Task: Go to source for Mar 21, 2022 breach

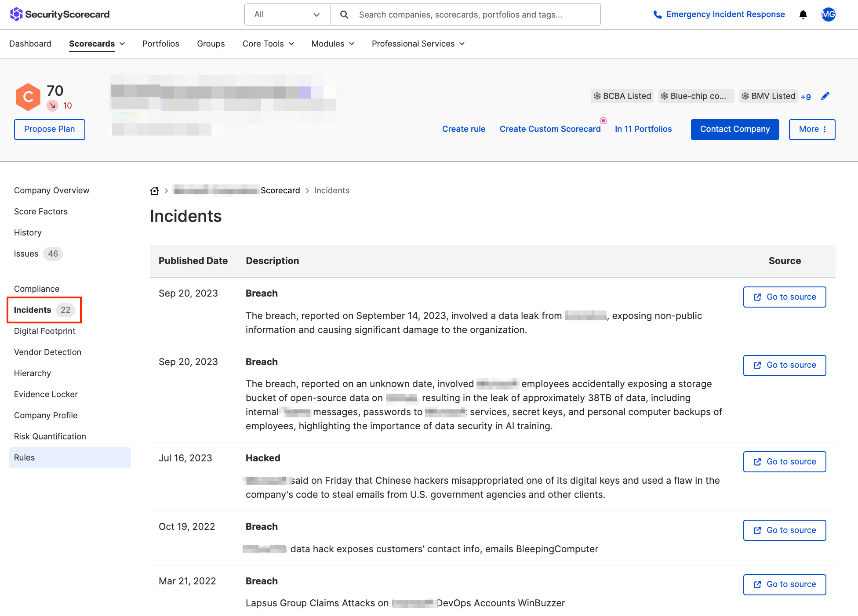Action: click(785, 584)
